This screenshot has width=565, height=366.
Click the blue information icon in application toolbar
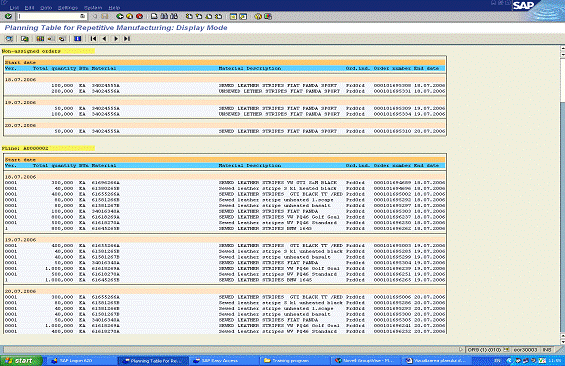pyautogui.click(x=77, y=39)
